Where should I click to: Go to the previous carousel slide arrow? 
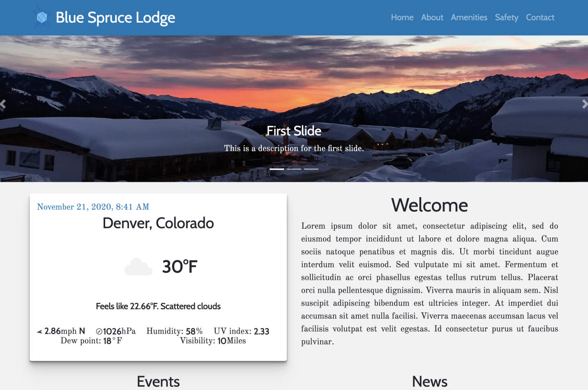tap(3, 104)
